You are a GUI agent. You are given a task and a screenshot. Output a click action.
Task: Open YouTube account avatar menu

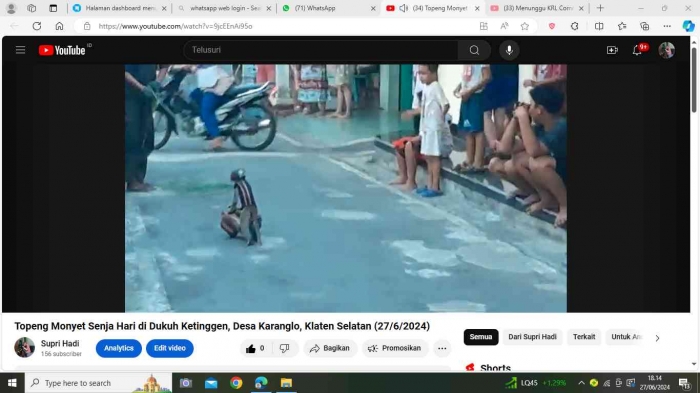click(x=667, y=50)
